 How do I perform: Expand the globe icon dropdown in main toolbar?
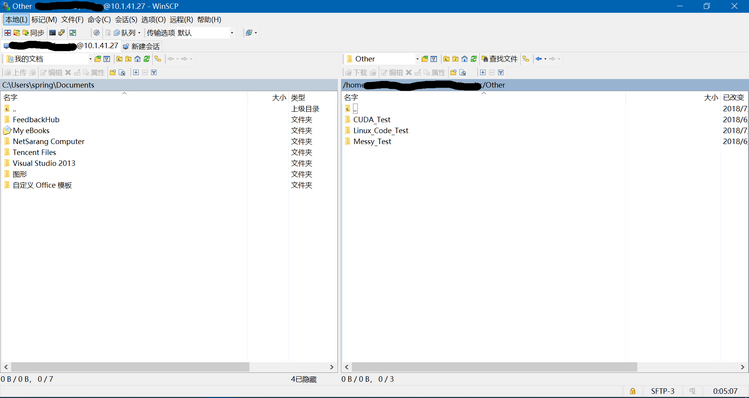tap(256, 33)
